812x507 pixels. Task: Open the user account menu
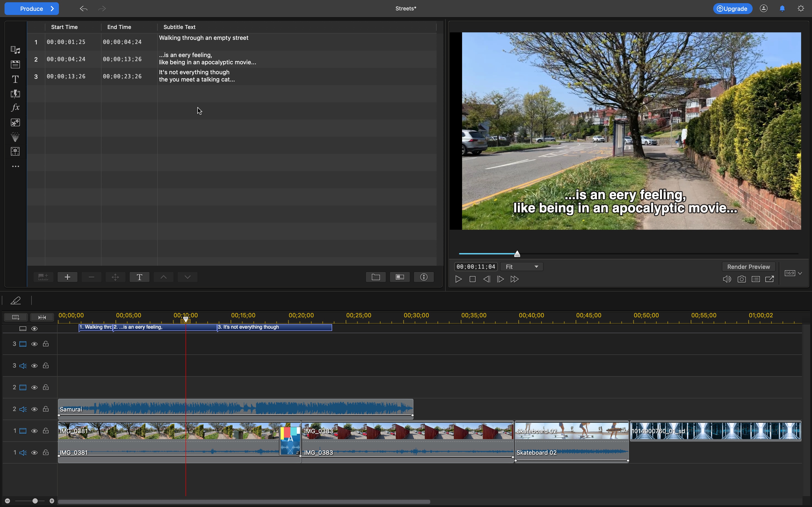763,8
